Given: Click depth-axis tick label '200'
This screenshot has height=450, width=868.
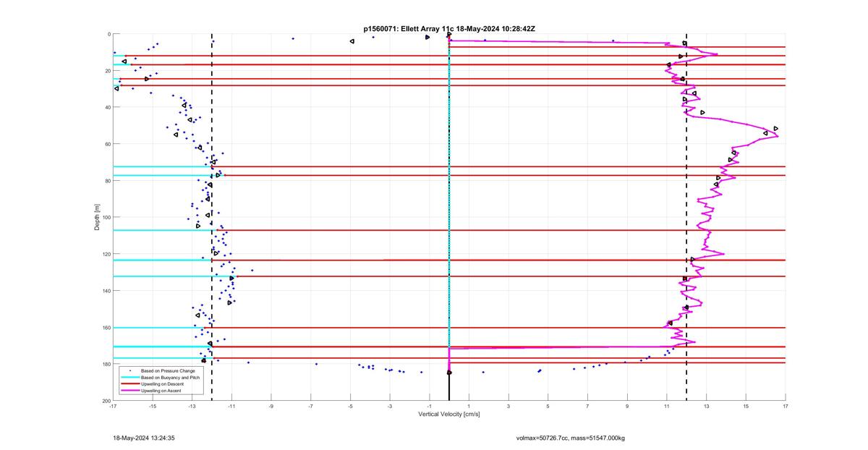Looking at the screenshot, I should tap(106, 400).
